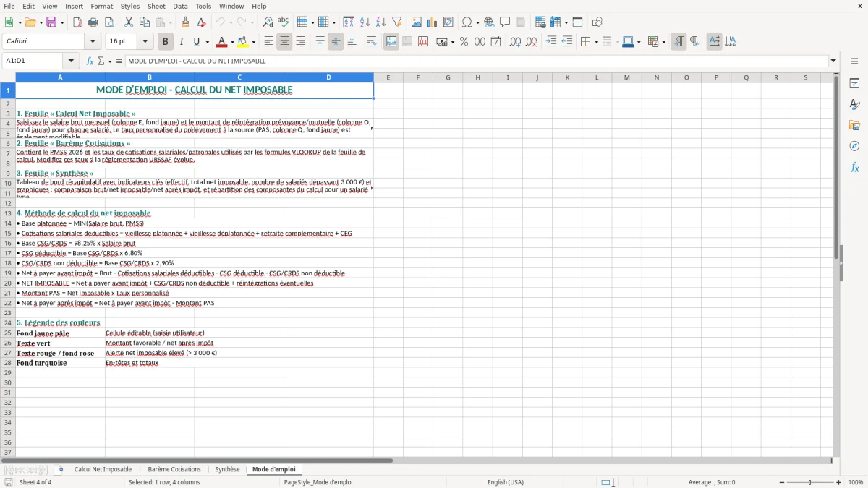Viewport: 868px width, 488px height.
Task: Click the zoom slider in status bar
Action: (x=810, y=482)
